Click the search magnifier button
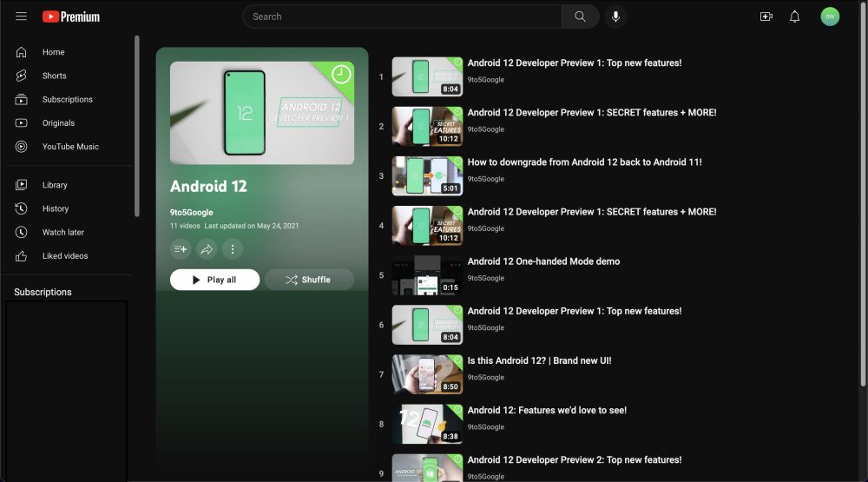 580,17
